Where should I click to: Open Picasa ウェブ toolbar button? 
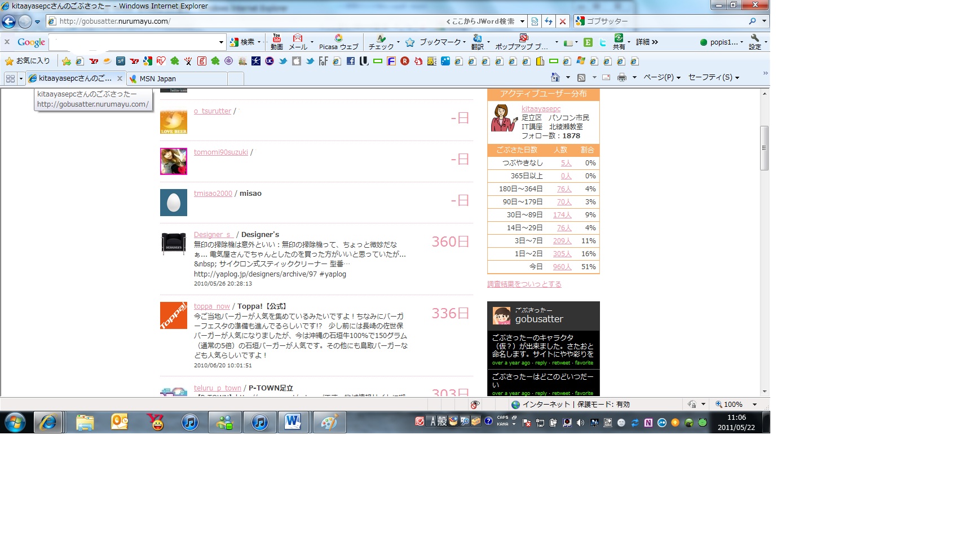point(338,42)
